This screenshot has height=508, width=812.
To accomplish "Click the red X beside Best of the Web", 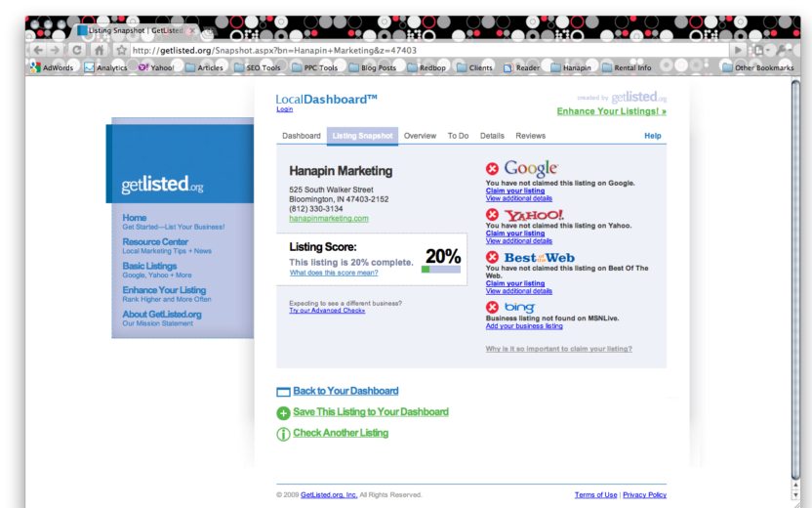I will pyautogui.click(x=492, y=257).
